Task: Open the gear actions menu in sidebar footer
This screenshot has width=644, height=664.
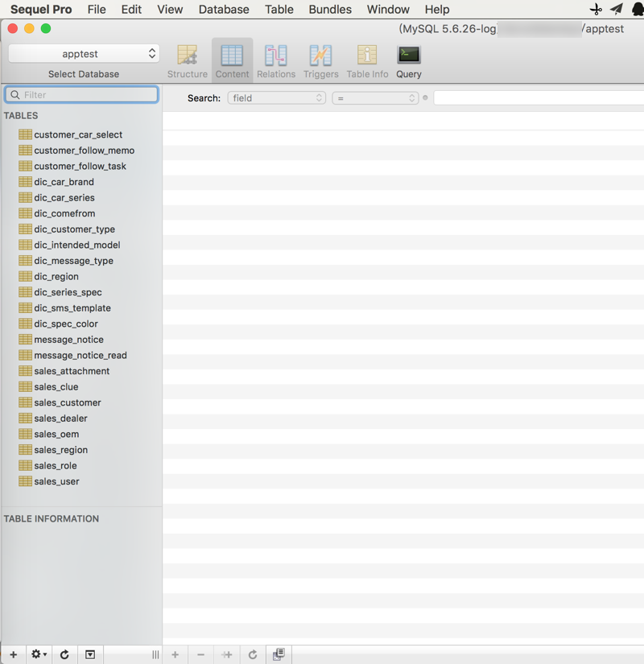Action: coord(39,654)
